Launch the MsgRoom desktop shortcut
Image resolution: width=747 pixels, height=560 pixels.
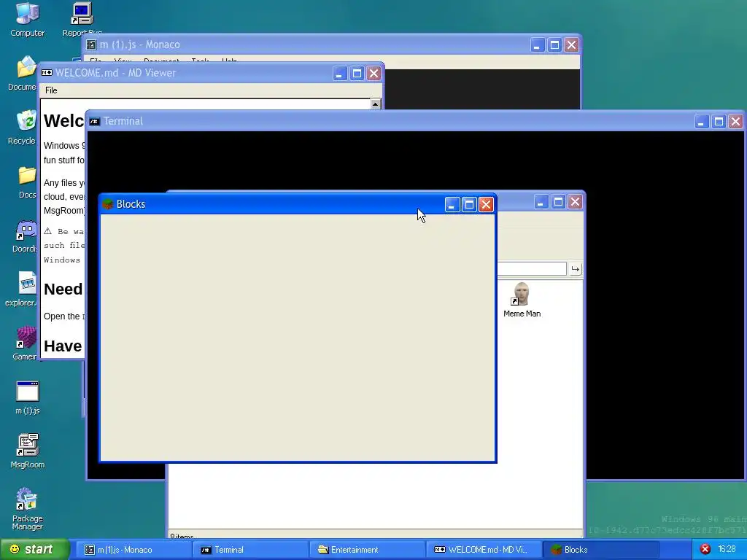(28, 451)
